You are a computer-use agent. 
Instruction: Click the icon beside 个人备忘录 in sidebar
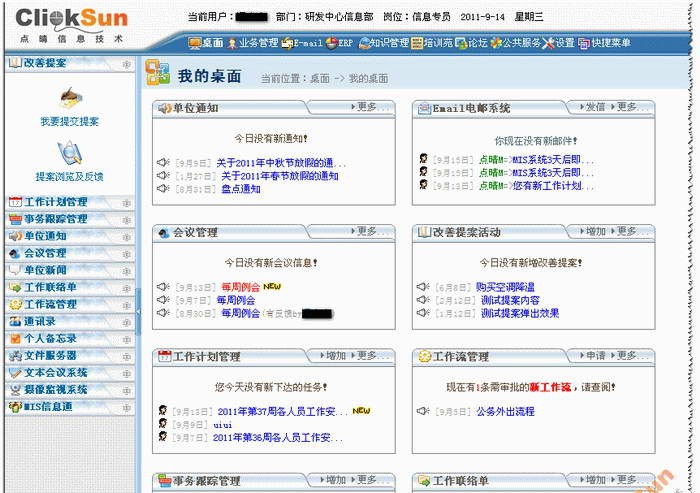coord(15,338)
